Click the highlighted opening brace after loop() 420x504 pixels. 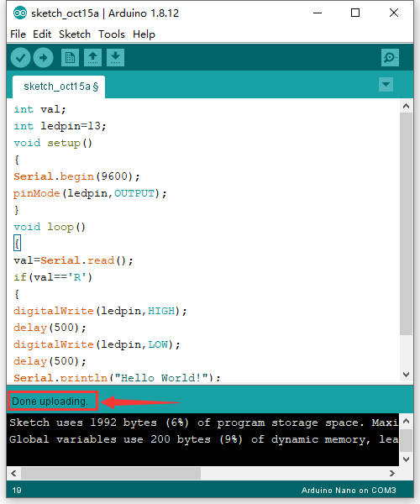(17, 244)
